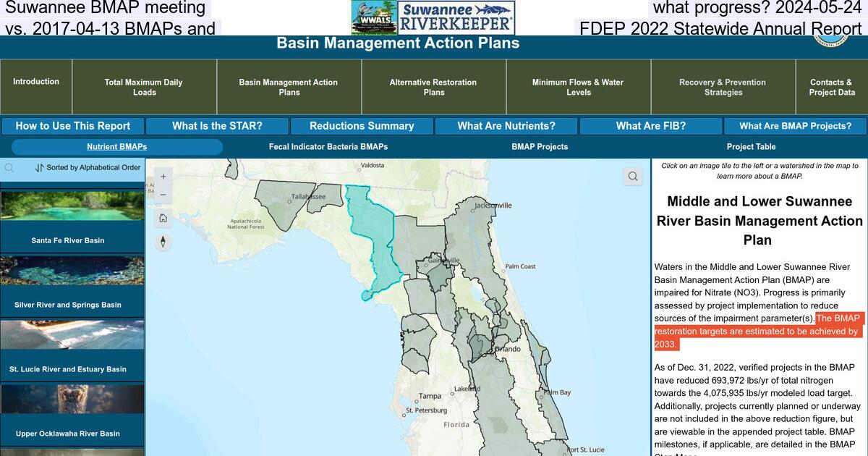Switch to Basin Management Action Plans tab

[x=289, y=87]
